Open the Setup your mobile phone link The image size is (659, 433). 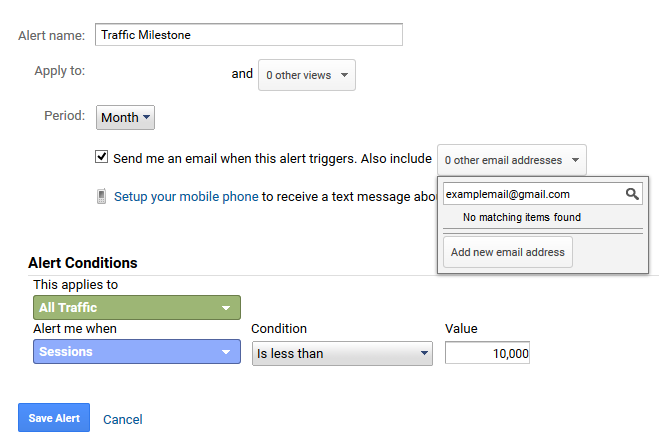186,197
